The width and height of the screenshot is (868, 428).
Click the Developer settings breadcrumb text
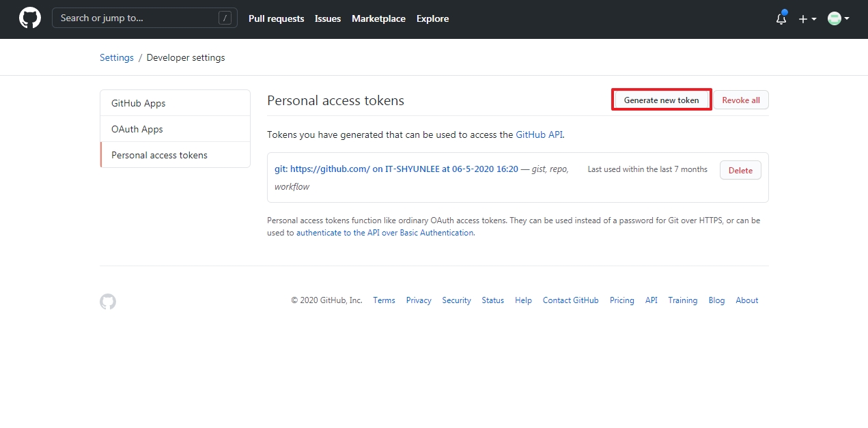[186, 57]
